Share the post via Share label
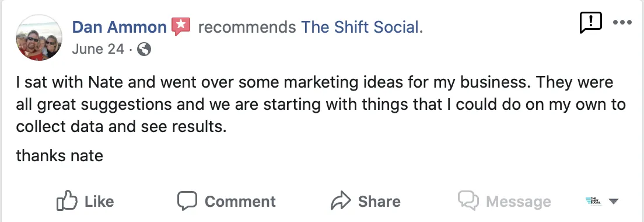The height and width of the screenshot is (222, 644). [379, 202]
